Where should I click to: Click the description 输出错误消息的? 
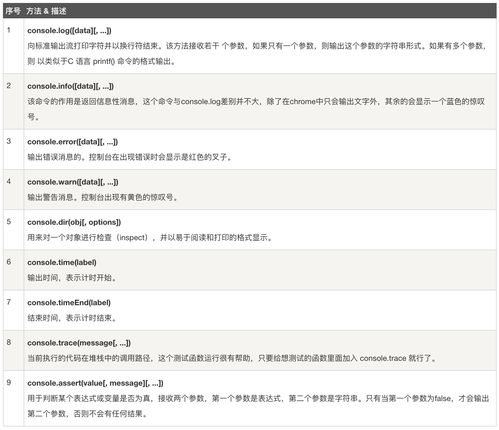coord(130,157)
